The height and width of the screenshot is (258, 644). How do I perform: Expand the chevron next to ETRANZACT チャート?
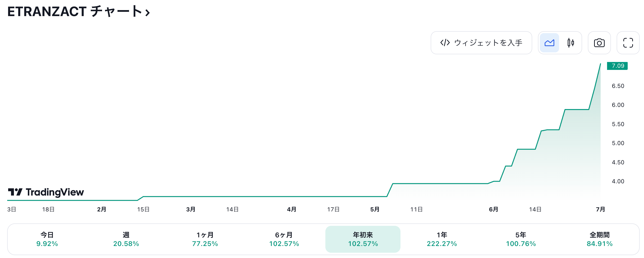[148, 12]
